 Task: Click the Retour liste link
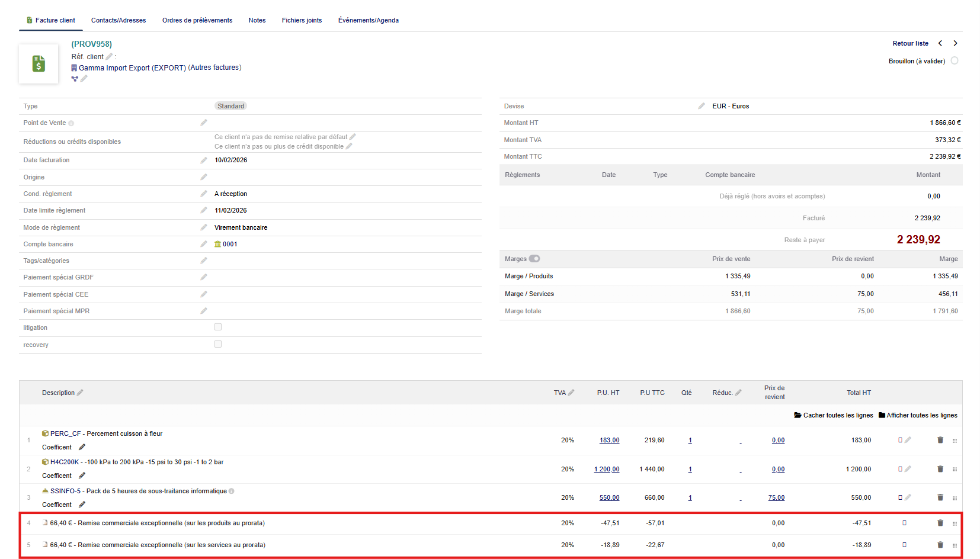910,43
